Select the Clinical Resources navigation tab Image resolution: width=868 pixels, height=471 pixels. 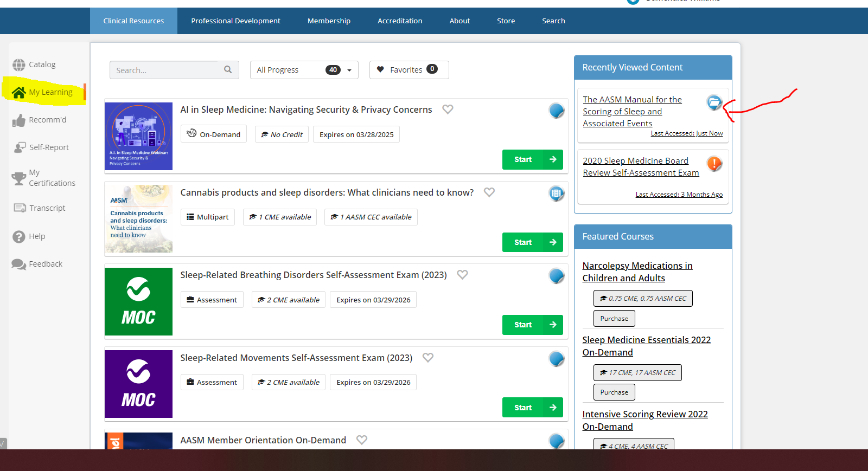point(133,21)
